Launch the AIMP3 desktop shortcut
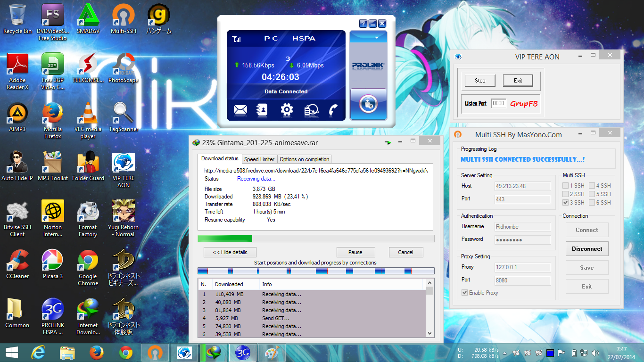 point(17,116)
